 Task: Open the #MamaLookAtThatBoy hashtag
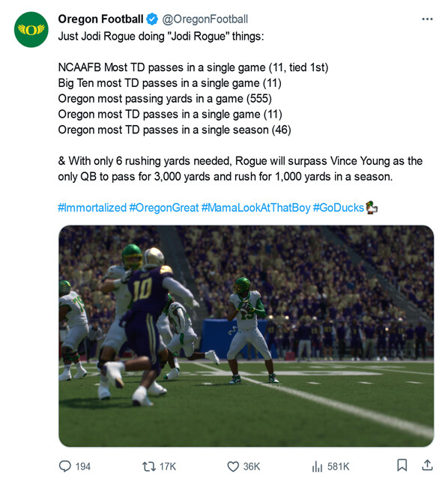point(255,207)
